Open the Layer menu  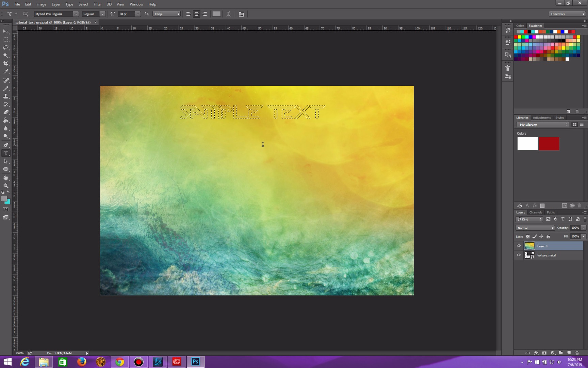56,4
